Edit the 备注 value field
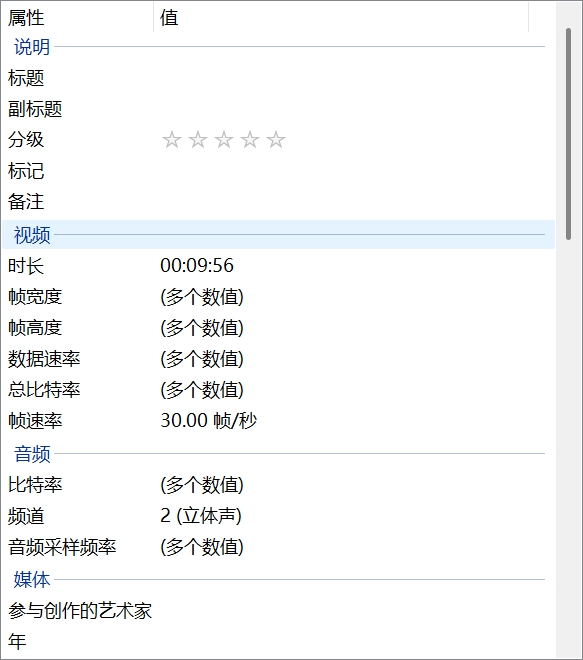Viewport: 583px width, 660px height. pyautogui.click(x=354, y=202)
